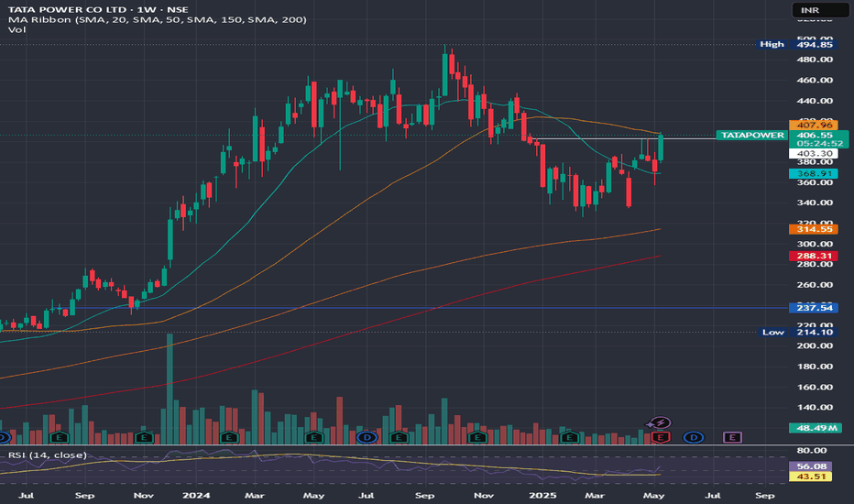Screen dimensions: 854x504
Task: Click the 2025 label on time axis
Action: (x=543, y=495)
